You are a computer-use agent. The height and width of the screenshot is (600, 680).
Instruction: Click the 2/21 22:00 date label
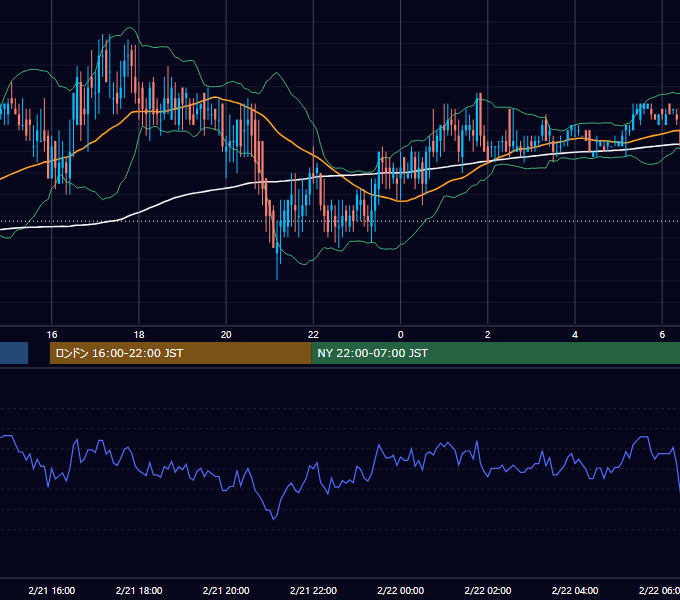click(x=313, y=590)
